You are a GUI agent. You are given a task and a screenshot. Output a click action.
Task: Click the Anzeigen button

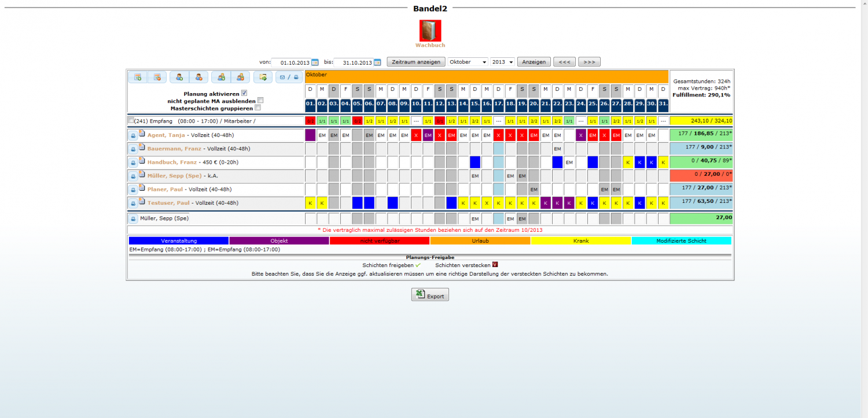coord(534,62)
